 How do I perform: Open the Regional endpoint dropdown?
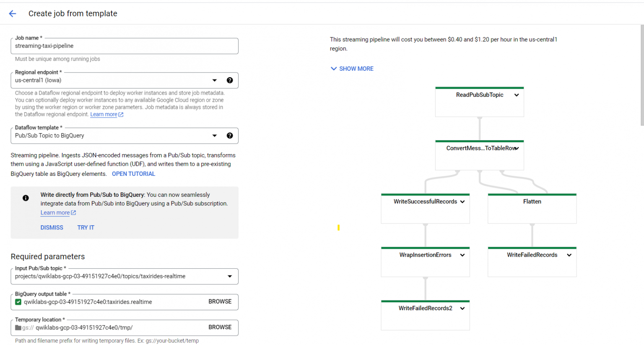tap(215, 80)
